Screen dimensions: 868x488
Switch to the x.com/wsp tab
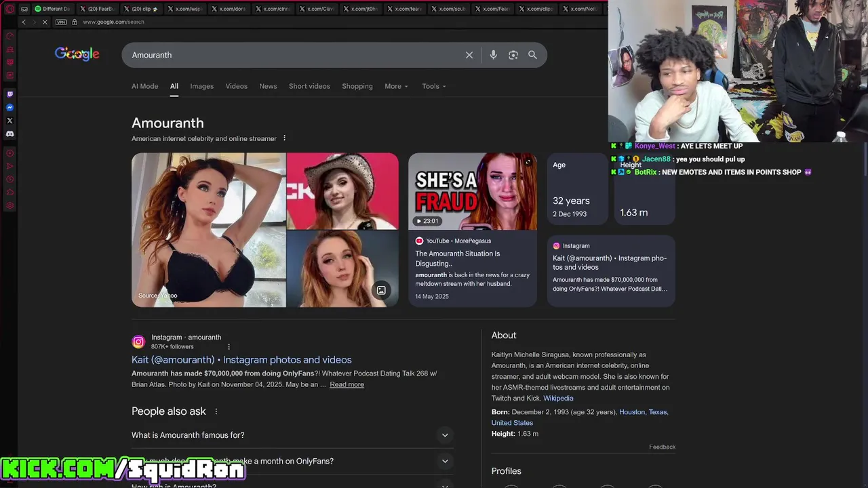click(x=184, y=9)
